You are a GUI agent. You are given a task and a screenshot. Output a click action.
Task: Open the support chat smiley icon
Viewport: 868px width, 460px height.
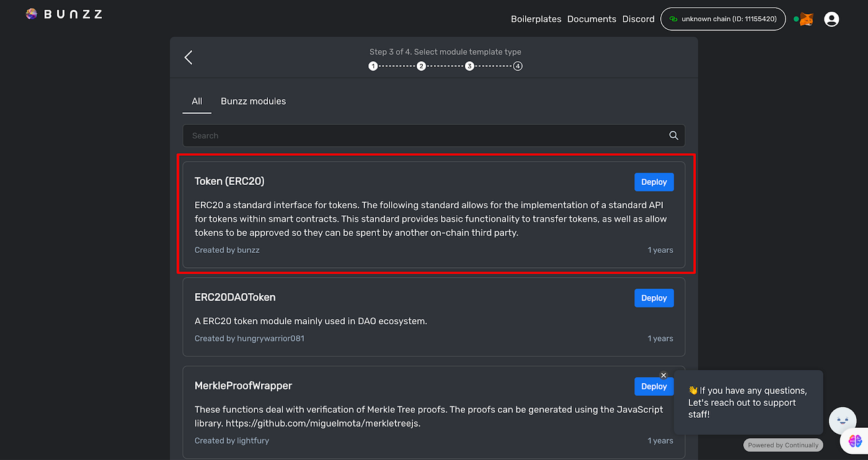click(842, 420)
